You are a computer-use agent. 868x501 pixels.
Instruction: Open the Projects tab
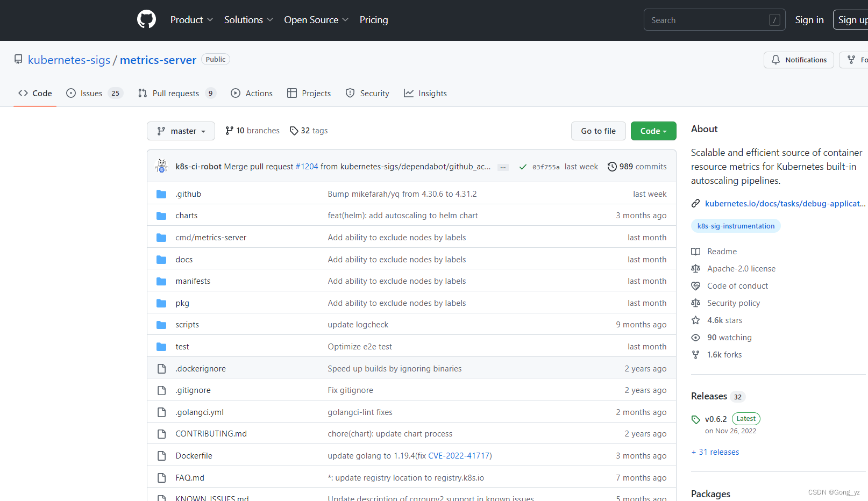tap(309, 93)
